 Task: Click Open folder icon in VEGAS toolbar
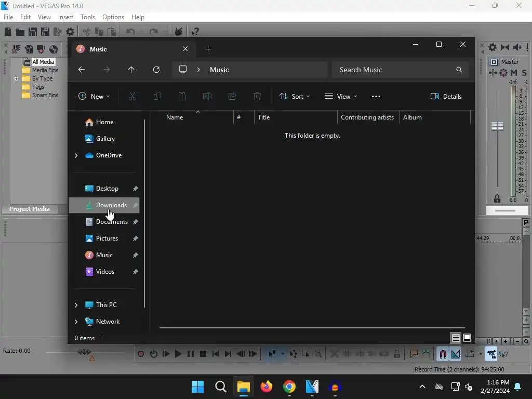[20, 32]
